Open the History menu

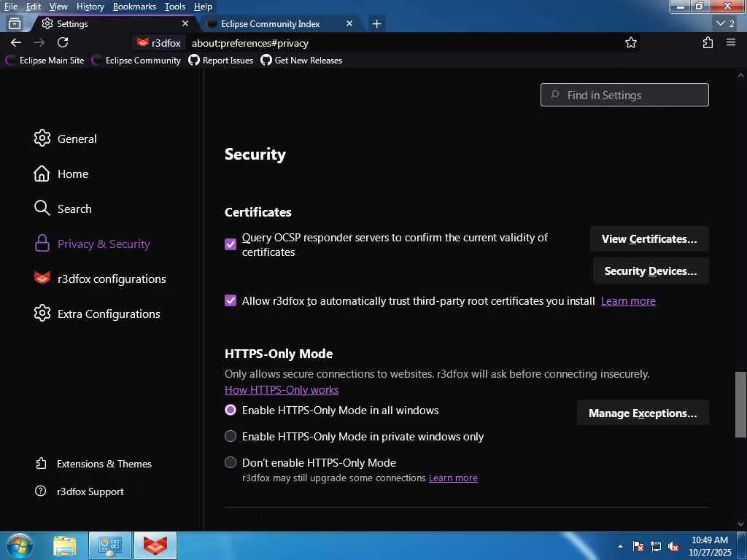[90, 6]
